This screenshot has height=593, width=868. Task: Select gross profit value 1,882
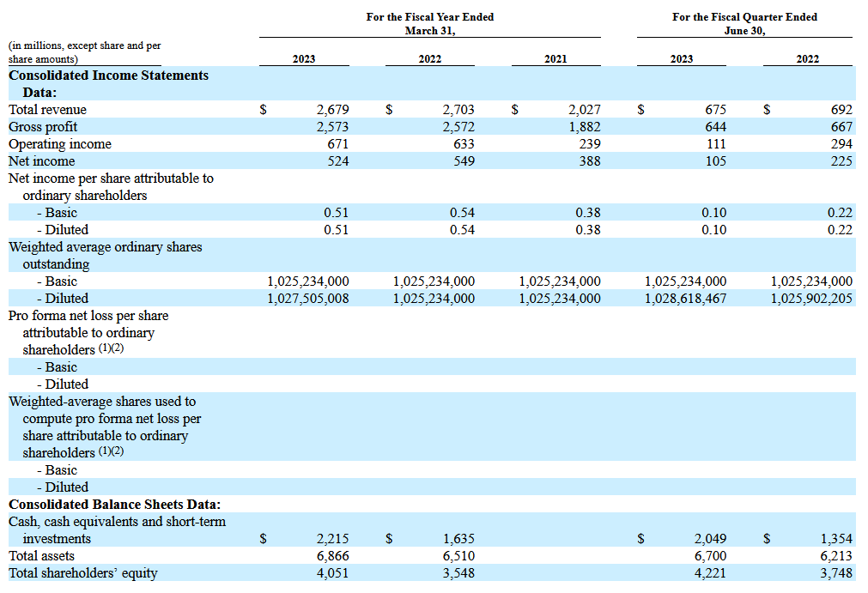[x=584, y=127]
